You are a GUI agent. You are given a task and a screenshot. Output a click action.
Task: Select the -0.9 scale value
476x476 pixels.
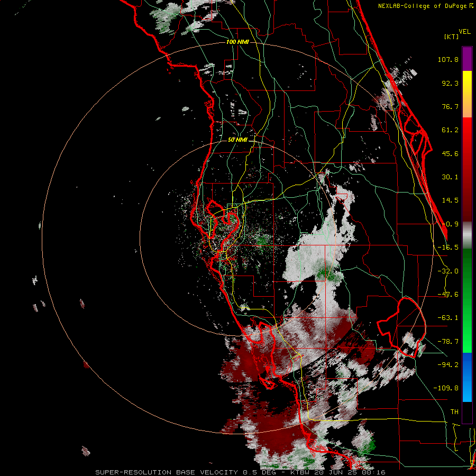[450, 224]
